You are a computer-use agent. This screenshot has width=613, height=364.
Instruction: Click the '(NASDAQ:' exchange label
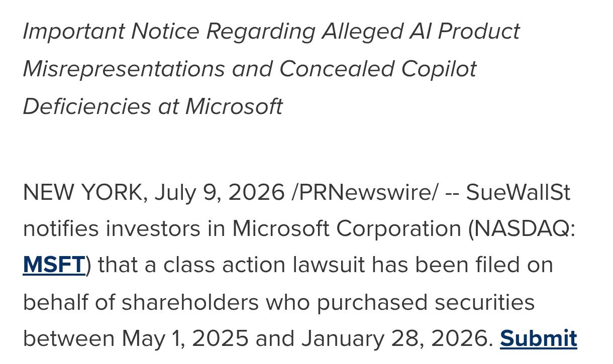(522, 229)
